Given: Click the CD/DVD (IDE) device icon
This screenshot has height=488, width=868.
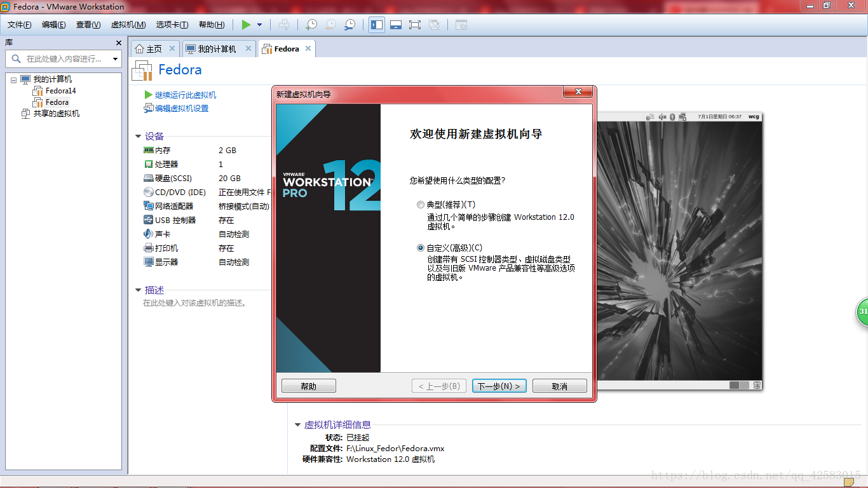Looking at the screenshot, I should tap(149, 193).
